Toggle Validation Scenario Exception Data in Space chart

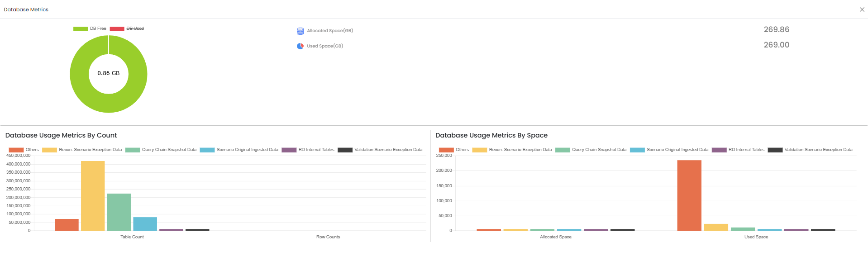[x=810, y=150]
